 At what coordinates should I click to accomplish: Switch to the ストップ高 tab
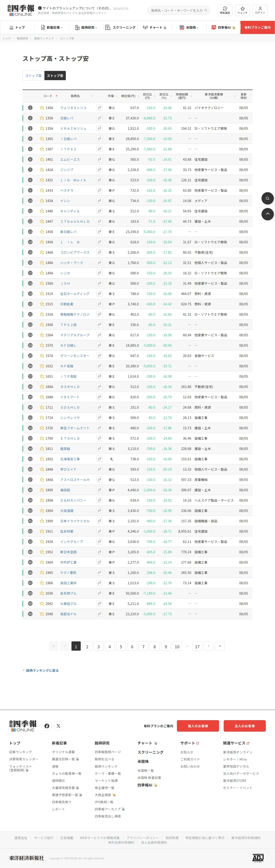coord(33,76)
